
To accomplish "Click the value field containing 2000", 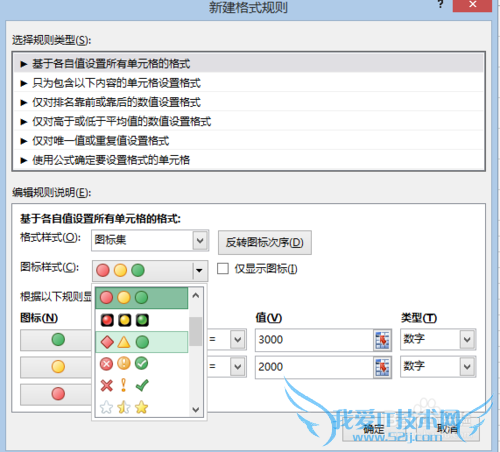I will pos(314,367).
